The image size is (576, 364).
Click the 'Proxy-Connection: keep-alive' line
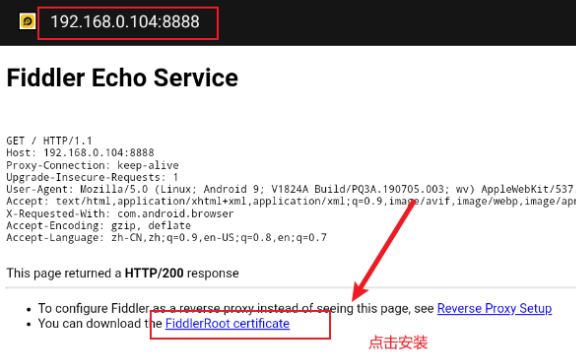pos(92,165)
